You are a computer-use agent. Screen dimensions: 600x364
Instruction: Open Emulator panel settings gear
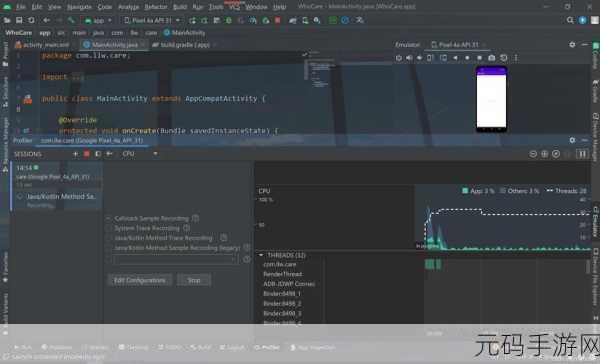pyautogui.click(x=572, y=45)
